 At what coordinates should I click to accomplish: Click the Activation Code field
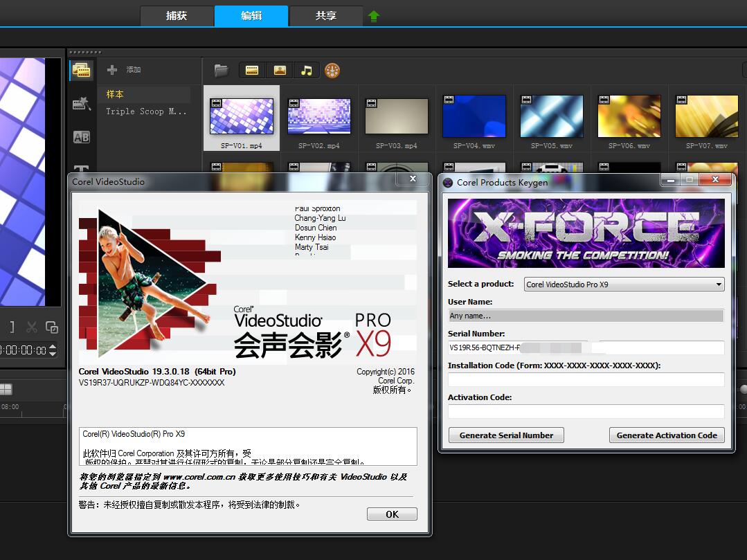coord(586,411)
